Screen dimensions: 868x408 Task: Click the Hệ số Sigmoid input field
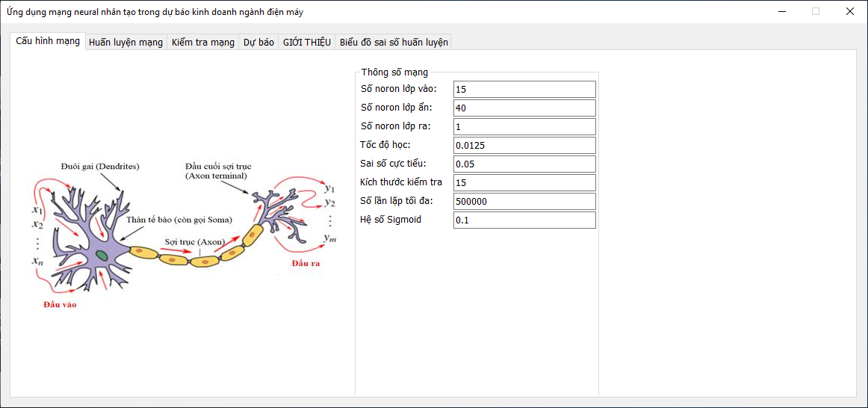tap(524, 220)
